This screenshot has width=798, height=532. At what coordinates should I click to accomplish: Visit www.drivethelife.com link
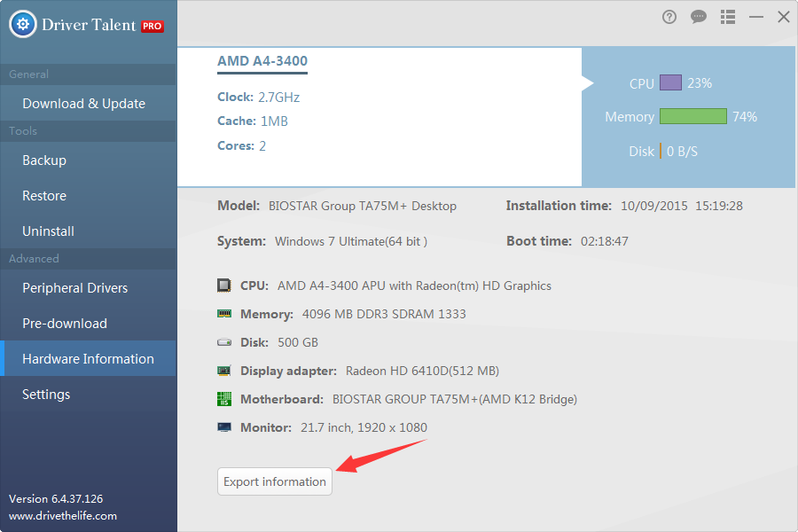(x=63, y=516)
